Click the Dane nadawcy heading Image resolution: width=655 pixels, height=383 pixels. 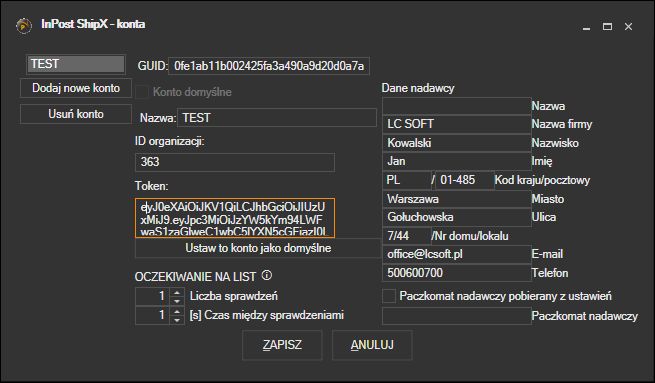(418, 88)
